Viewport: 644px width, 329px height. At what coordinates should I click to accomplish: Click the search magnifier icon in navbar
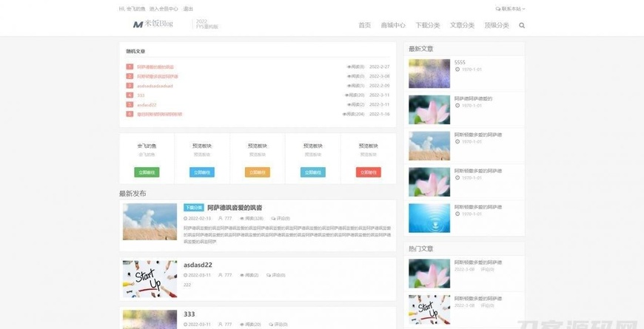[x=522, y=25]
